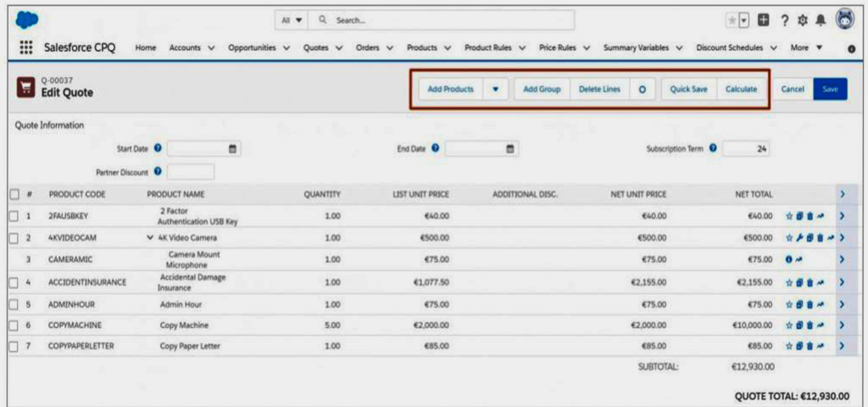Image resolution: width=868 pixels, height=407 pixels.
Task: Delete the 2FAUSBKEY line via trash icon
Action: [x=810, y=215]
